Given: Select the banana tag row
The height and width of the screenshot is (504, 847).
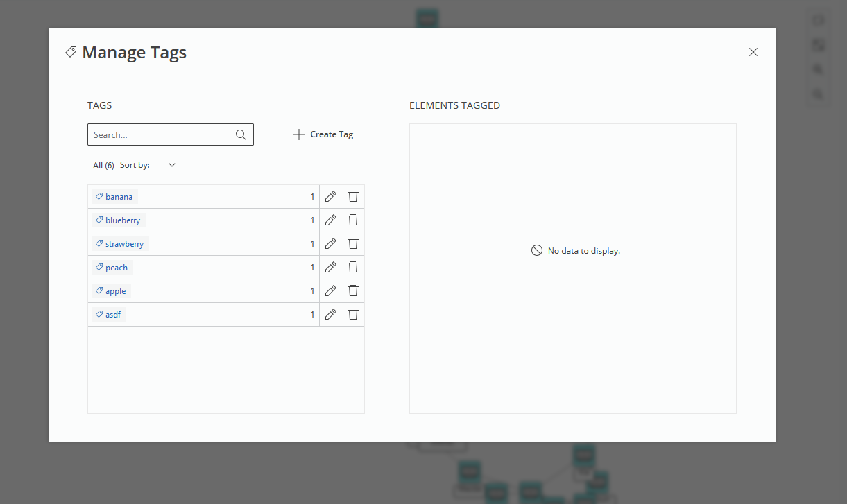Looking at the screenshot, I should coord(119,197).
